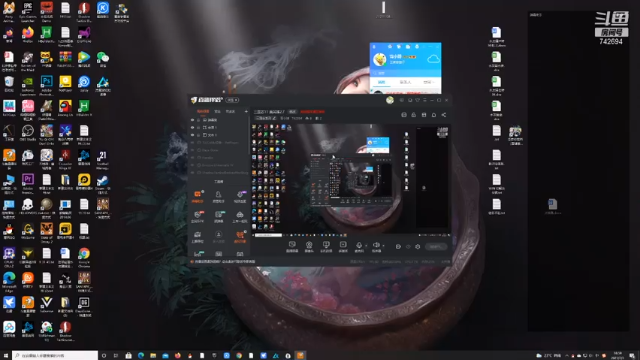Open the mode dropdown pill beside the app logo

[233, 100]
